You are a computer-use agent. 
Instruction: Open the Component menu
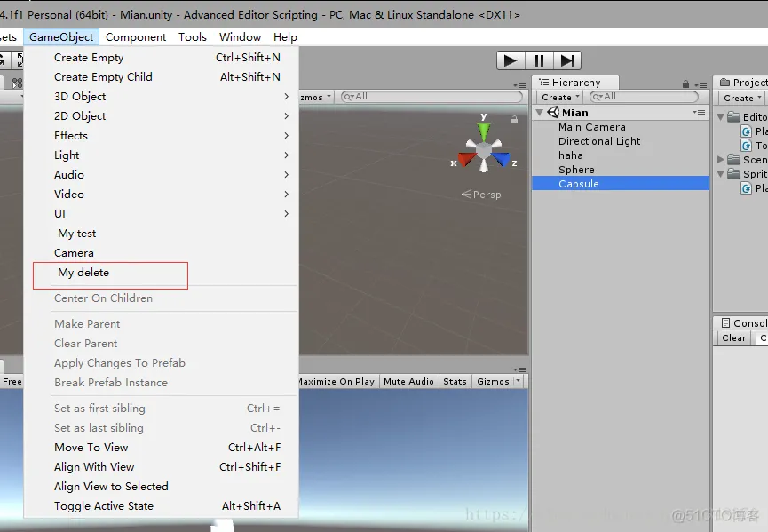[136, 37]
